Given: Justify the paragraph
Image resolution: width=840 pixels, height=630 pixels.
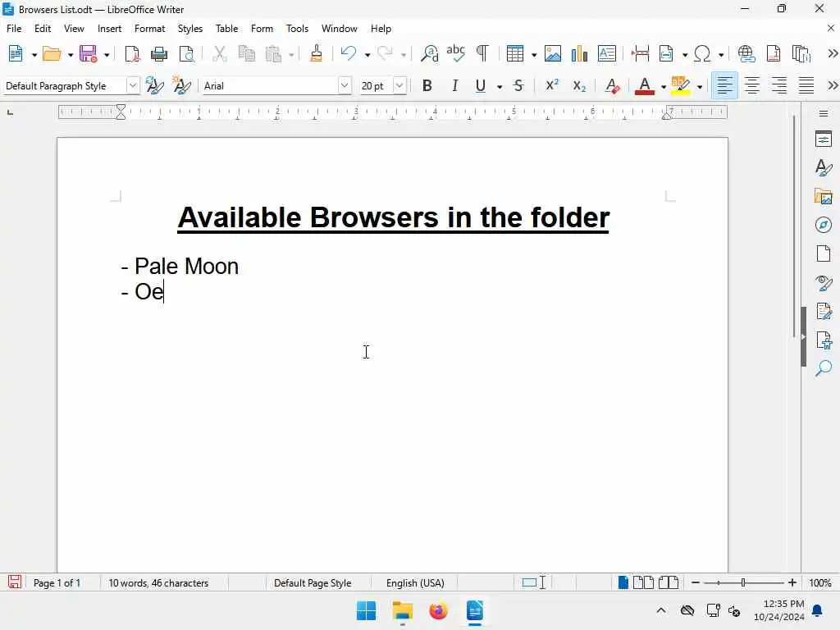Looking at the screenshot, I should (x=806, y=85).
